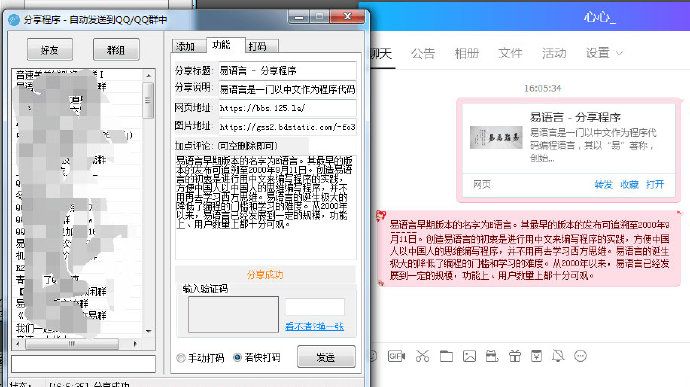
Task: Click the 图片地址 input field
Action: [287, 127]
